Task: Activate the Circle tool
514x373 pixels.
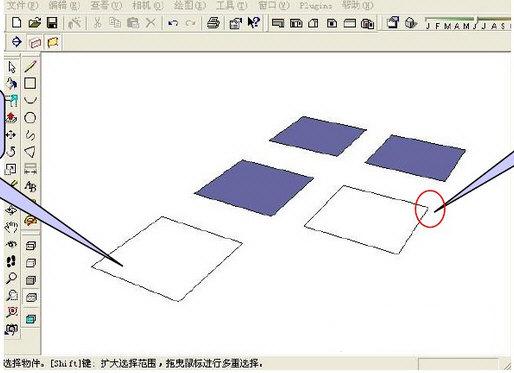Action: pyautogui.click(x=30, y=118)
